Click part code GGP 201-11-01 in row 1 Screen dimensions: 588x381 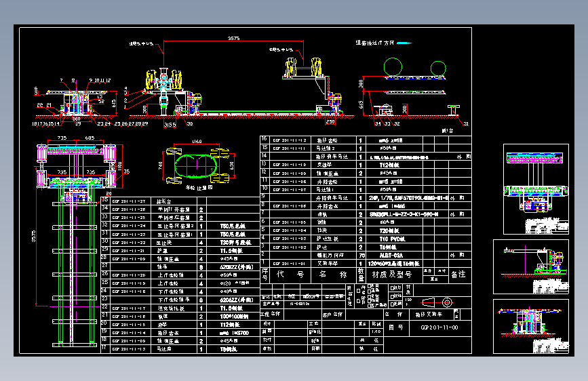tap(290, 264)
